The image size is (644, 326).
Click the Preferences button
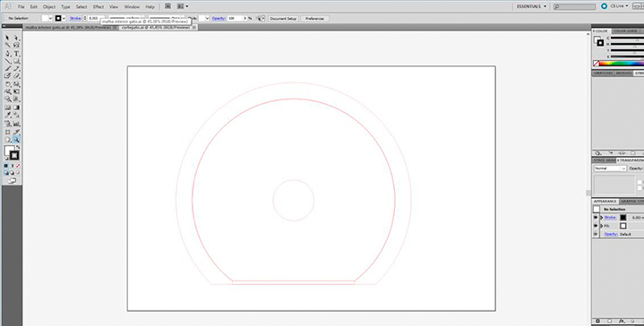coord(314,19)
